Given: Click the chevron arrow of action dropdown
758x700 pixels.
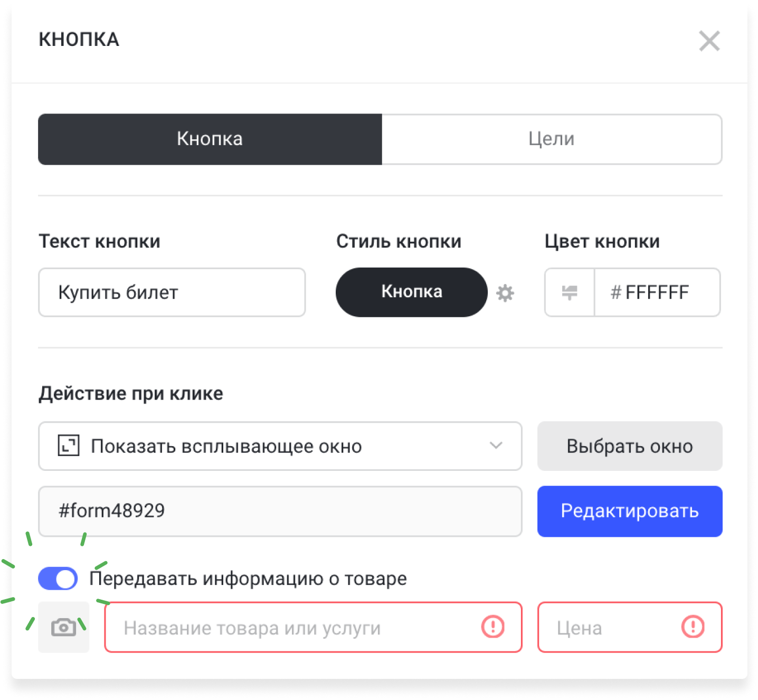Looking at the screenshot, I should [x=496, y=446].
